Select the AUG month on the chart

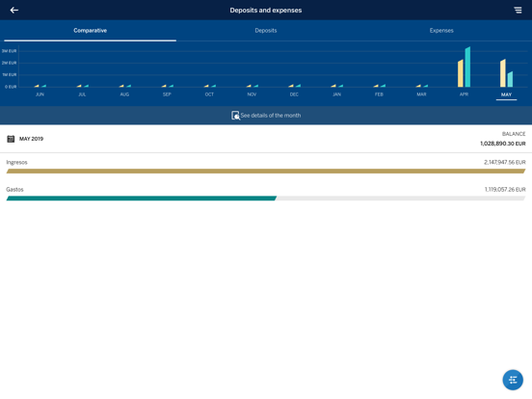[124, 94]
